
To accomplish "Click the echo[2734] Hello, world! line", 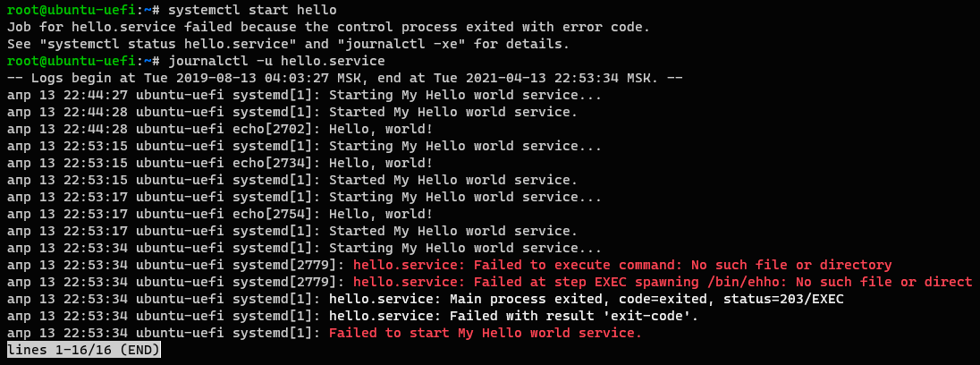I will click(x=219, y=163).
